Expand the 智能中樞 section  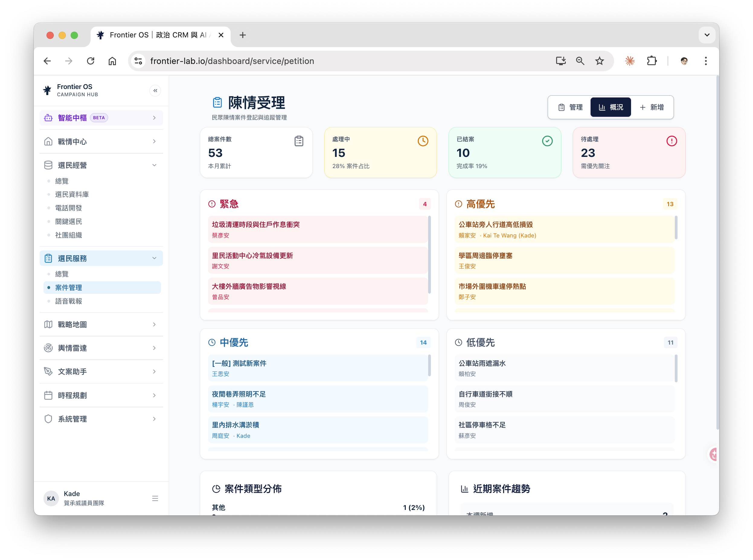[101, 118]
